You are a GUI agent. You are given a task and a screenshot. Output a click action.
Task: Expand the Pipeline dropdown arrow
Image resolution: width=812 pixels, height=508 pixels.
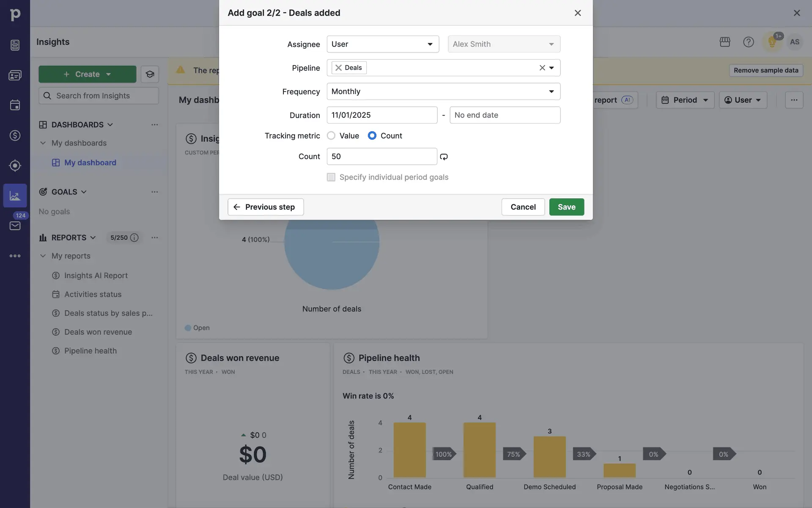pyautogui.click(x=551, y=68)
